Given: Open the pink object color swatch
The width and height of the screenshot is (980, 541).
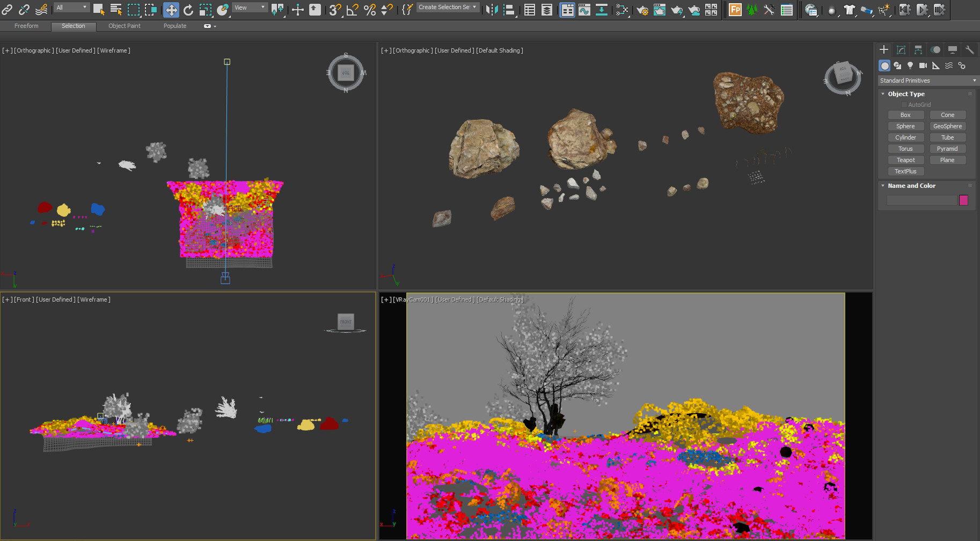Looking at the screenshot, I should point(963,200).
